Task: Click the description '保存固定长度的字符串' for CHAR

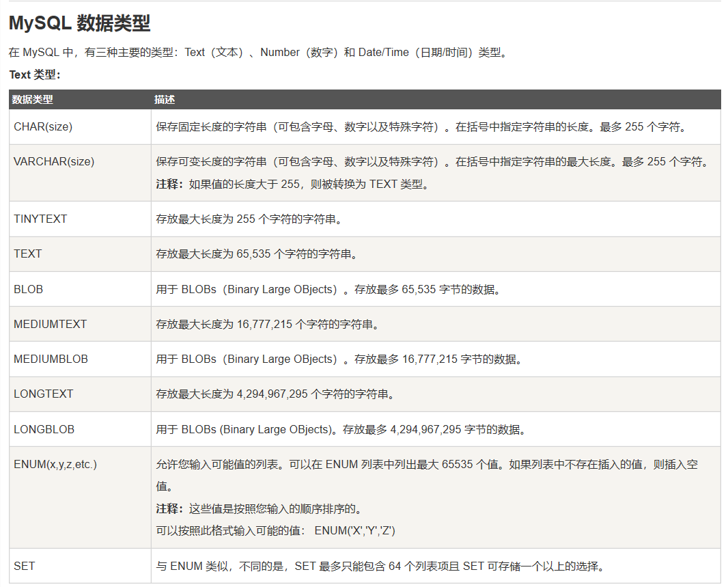Action: click(x=423, y=127)
